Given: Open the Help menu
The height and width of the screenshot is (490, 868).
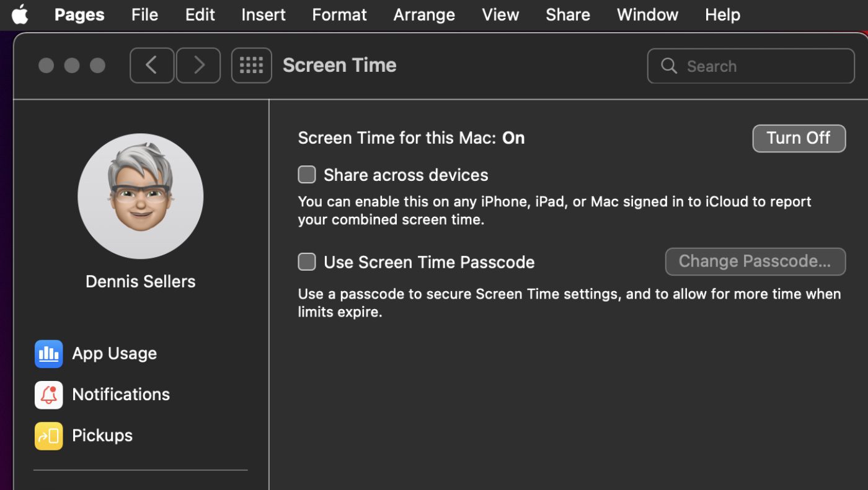Looking at the screenshot, I should pyautogui.click(x=722, y=14).
